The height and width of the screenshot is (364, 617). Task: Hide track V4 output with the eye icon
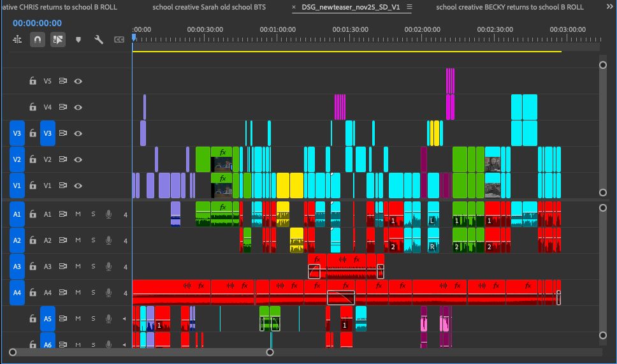click(78, 107)
